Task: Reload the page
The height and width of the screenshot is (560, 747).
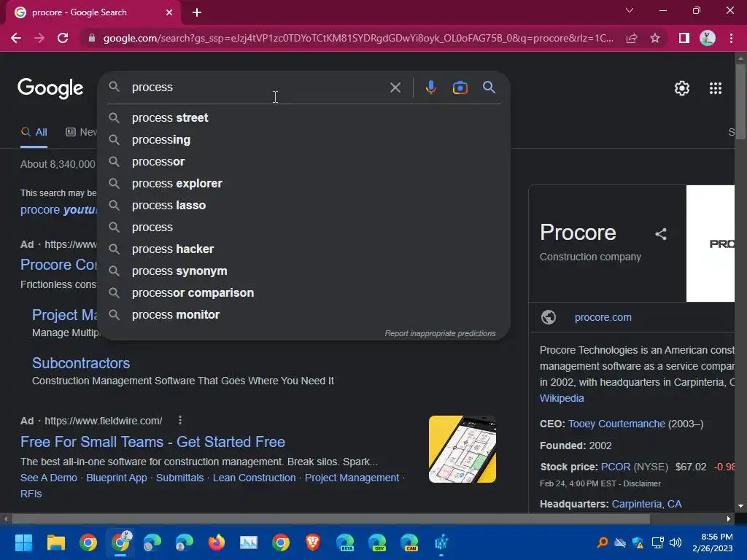Action: click(63, 38)
